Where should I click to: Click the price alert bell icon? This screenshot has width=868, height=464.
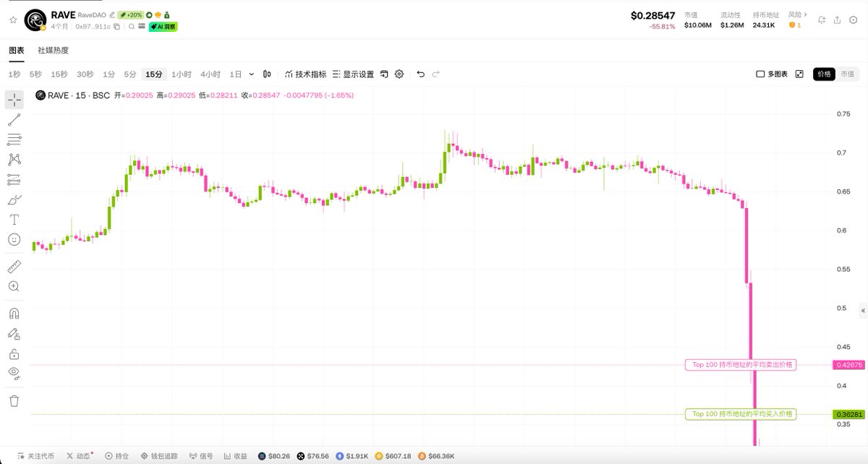coord(822,20)
